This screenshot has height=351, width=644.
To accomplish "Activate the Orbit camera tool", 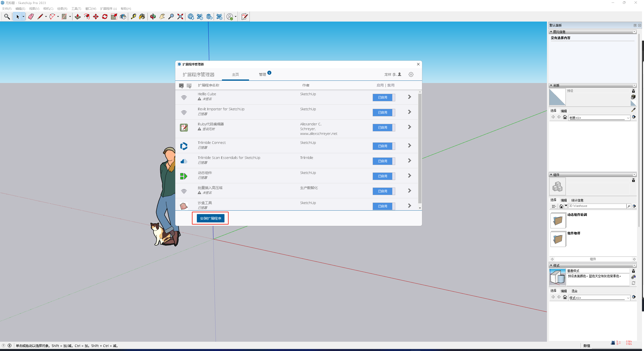I will (153, 17).
